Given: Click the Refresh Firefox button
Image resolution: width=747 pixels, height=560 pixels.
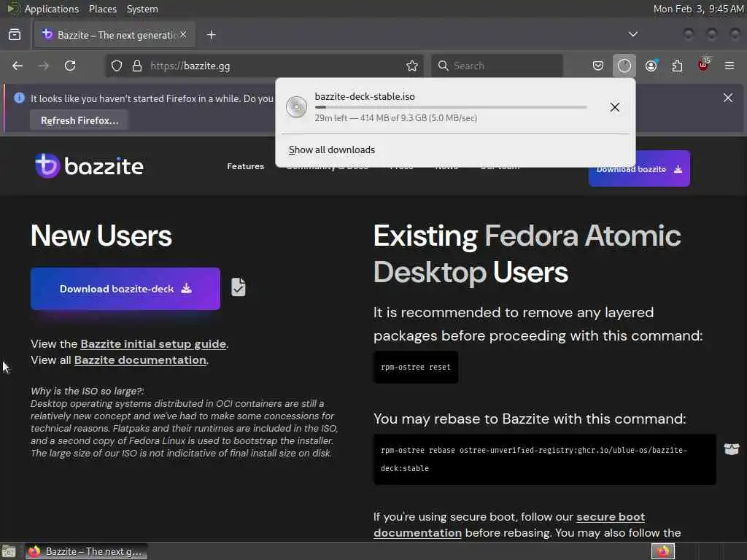Looking at the screenshot, I should pos(80,120).
